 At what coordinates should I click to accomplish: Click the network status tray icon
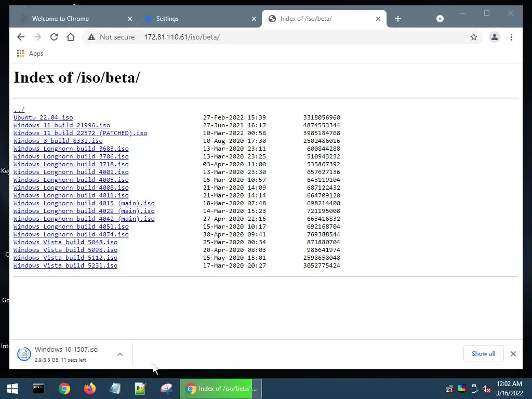coord(449,389)
